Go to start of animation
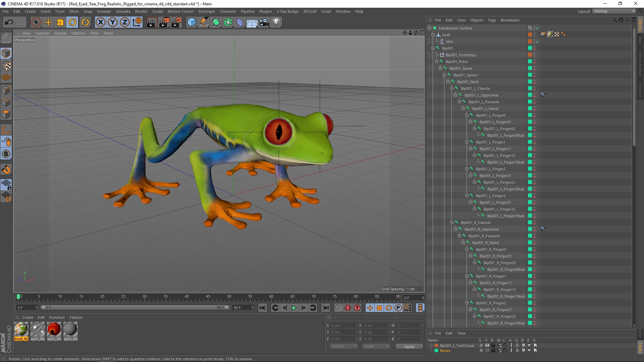The image size is (644, 362). [x=263, y=308]
